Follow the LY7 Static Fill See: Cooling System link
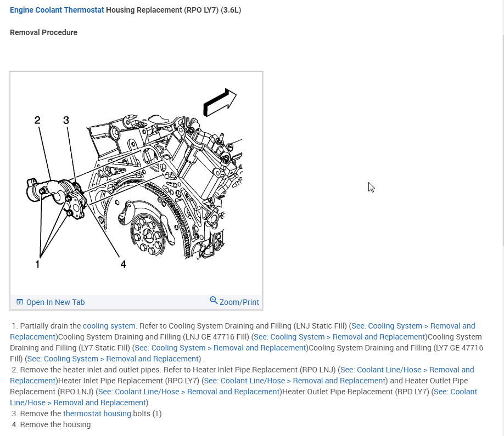This screenshot has height=436, width=504. point(220,348)
